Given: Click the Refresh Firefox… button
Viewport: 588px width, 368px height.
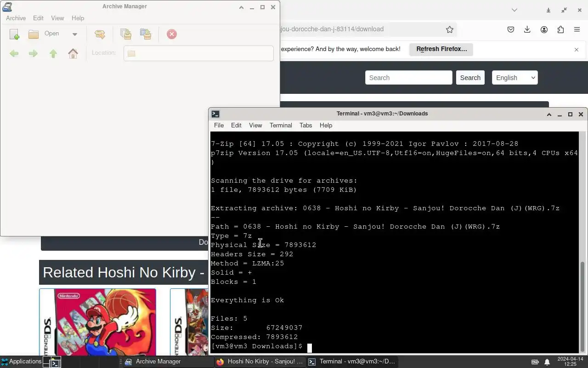Looking at the screenshot, I should 441,49.
